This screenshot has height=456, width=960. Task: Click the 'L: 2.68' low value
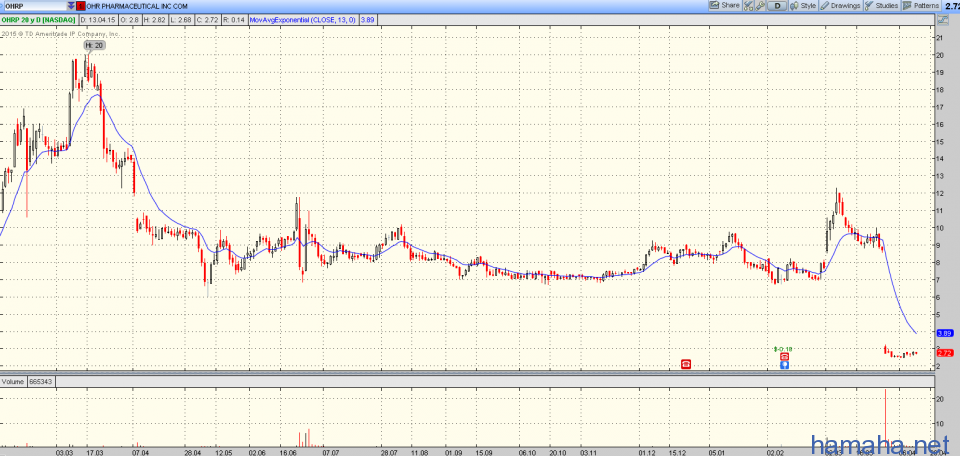(x=180, y=20)
